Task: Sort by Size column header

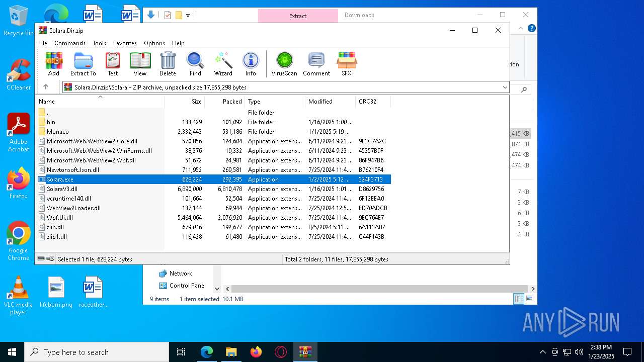Action: click(185, 102)
